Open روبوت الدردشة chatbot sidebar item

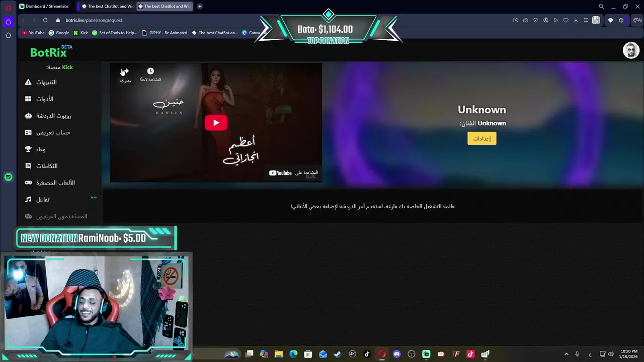coord(53,116)
